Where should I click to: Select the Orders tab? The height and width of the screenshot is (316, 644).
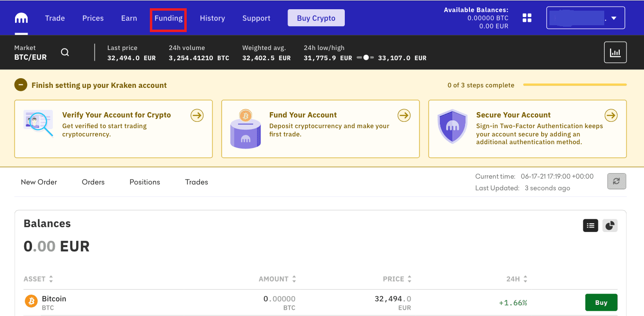point(93,182)
